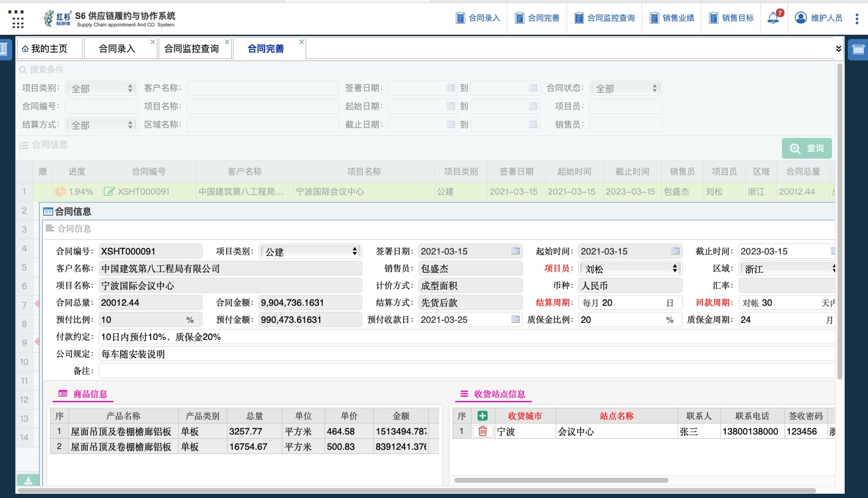Screen dimensions: 868x498
Task: Click the notification bell with 7 badge
Action: (773, 18)
